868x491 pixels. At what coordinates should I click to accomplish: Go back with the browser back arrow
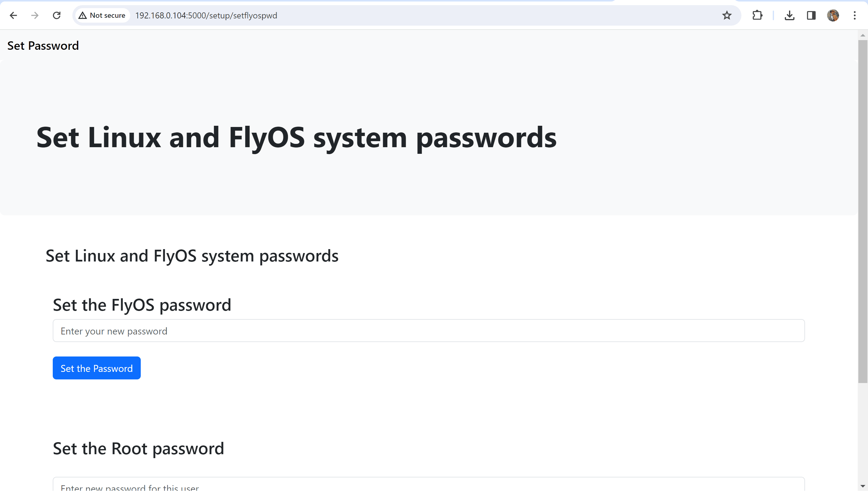pos(14,15)
